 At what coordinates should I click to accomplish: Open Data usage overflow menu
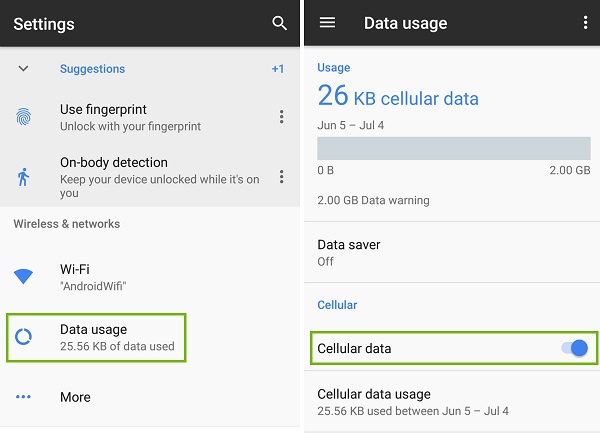(x=585, y=23)
